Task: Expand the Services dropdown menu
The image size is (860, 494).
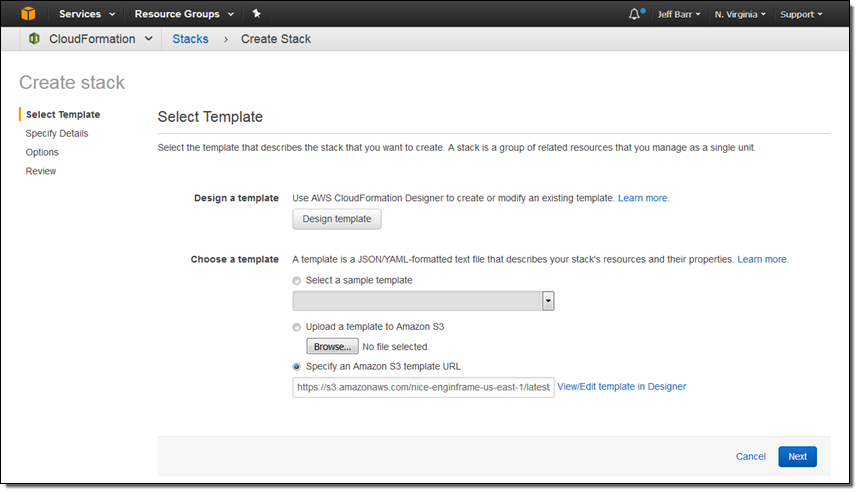Action: coord(87,14)
